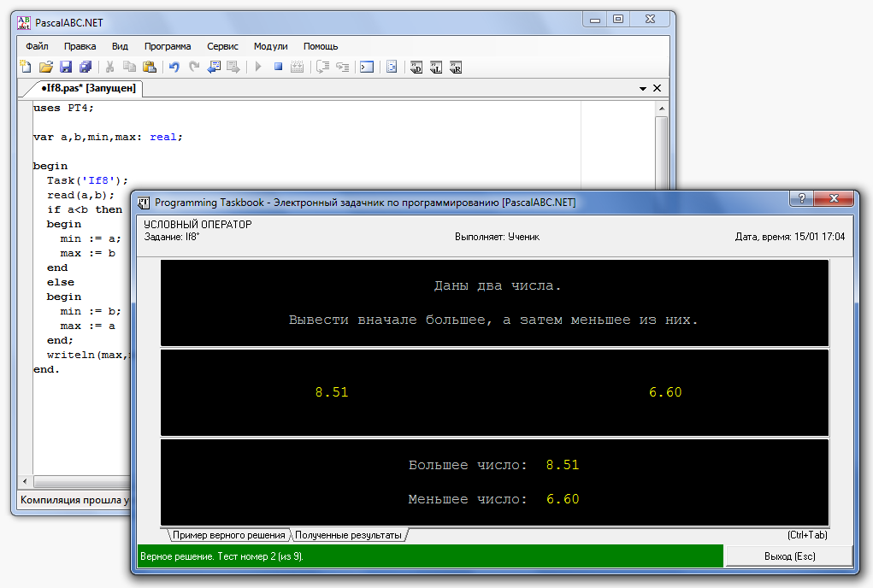Open the Сервис menu
This screenshot has width=873, height=588.
222,46
